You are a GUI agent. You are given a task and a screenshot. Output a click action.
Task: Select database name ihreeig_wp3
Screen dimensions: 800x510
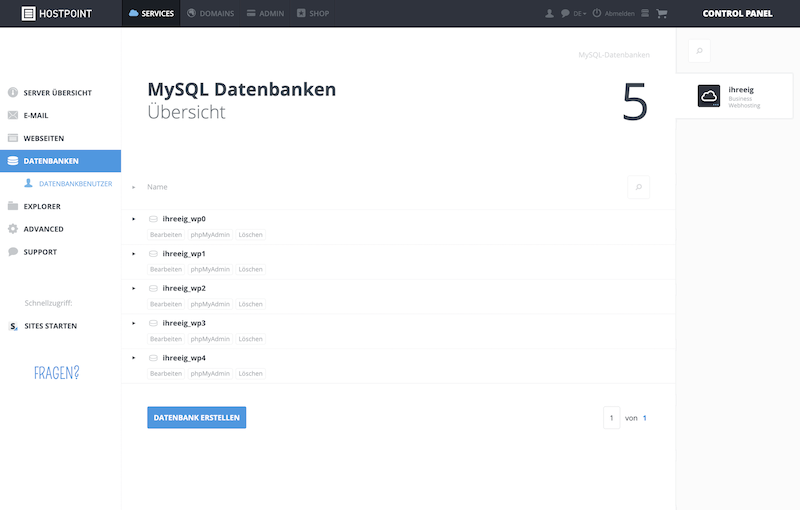[184, 323]
